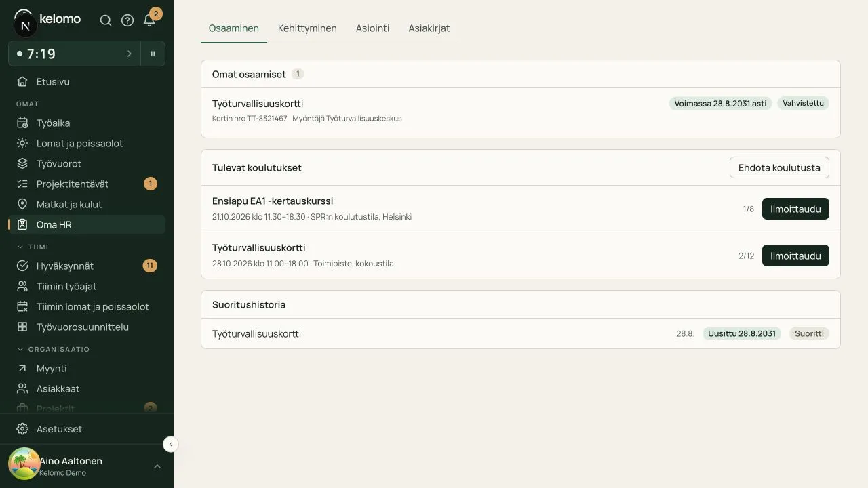
Task: Switch to the Kehittyminen tab
Action: point(307,28)
